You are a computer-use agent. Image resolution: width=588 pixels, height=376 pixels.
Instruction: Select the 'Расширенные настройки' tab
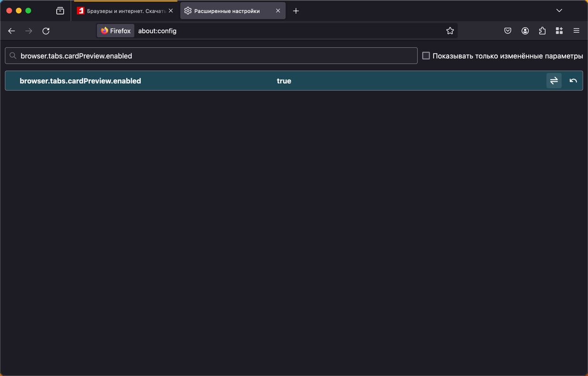click(227, 11)
